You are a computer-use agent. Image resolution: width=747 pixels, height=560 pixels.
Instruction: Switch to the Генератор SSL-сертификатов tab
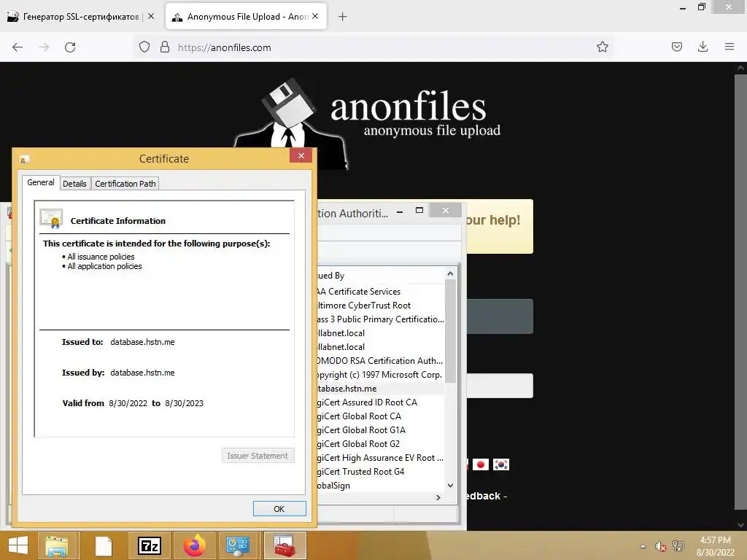tap(81, 17)
